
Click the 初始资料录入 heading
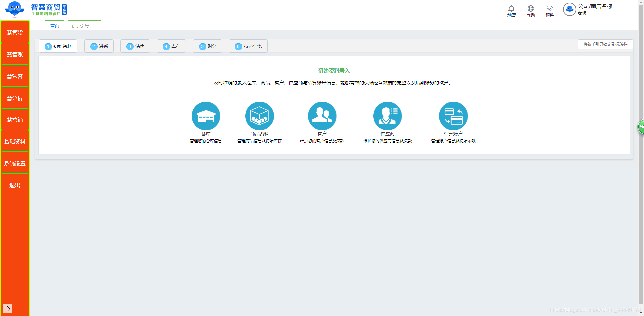[334, 71]
